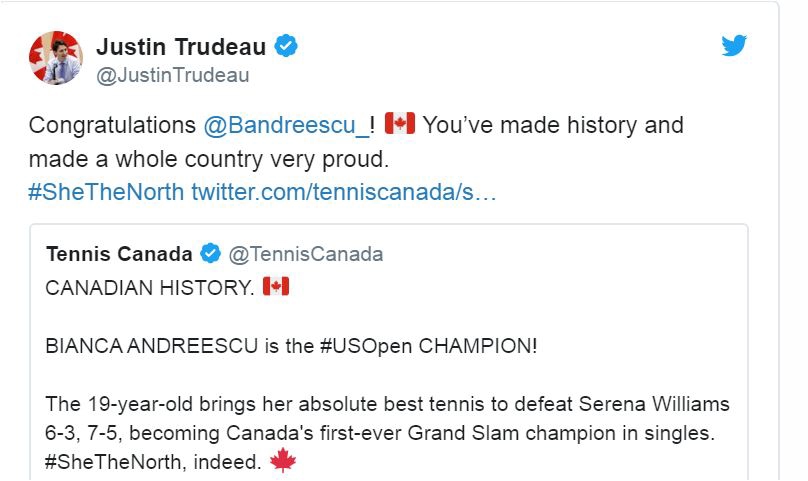This screenshot has width=808, height=481.
Task: Click the verified badge beside Tennis Canada
Action: pos(211,253)
